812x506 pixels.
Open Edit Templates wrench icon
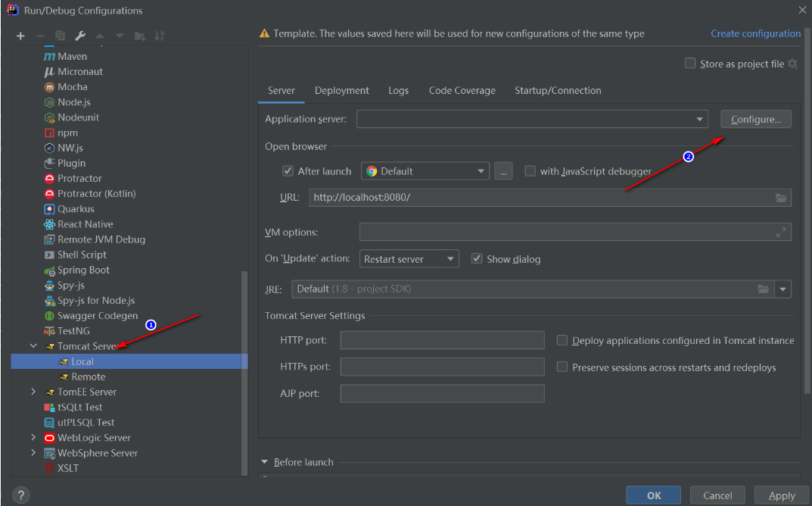pos(79,36)
